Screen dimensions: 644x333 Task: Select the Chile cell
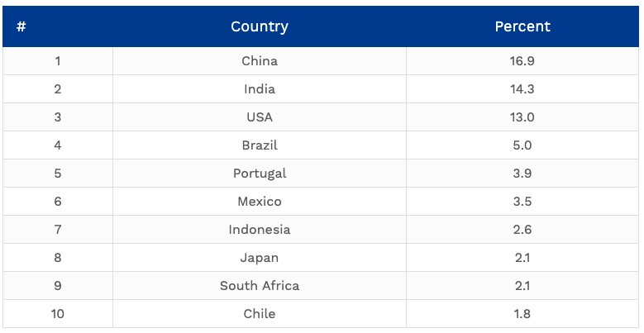pyautogui.click(x=260, y=314)
